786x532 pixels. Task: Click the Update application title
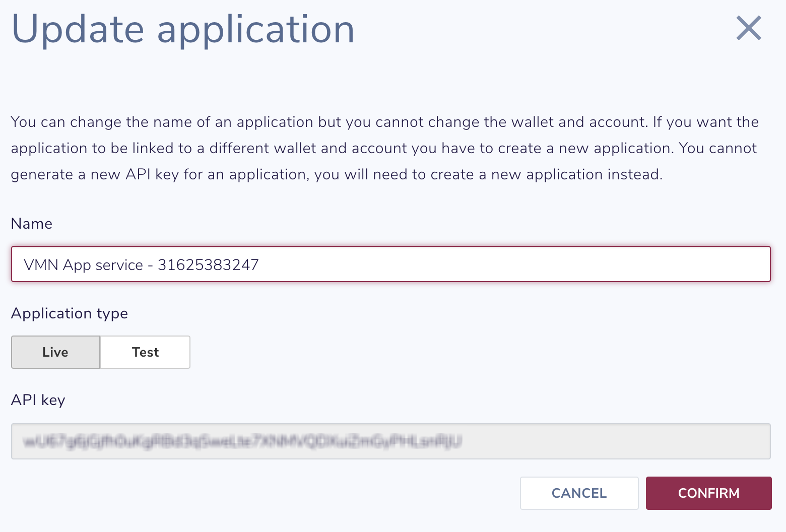click(183, 29)
